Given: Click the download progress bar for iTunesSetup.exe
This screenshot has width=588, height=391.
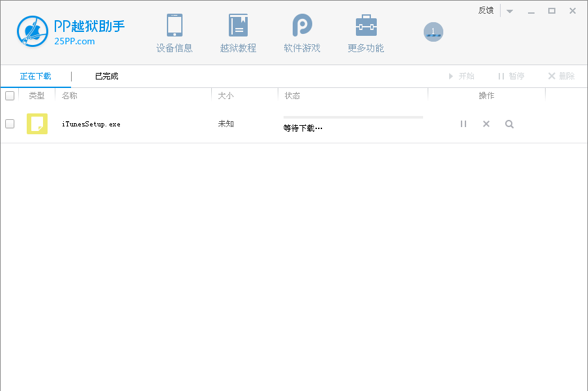Looking at the screenshot, I should click(x=353, y=117).
